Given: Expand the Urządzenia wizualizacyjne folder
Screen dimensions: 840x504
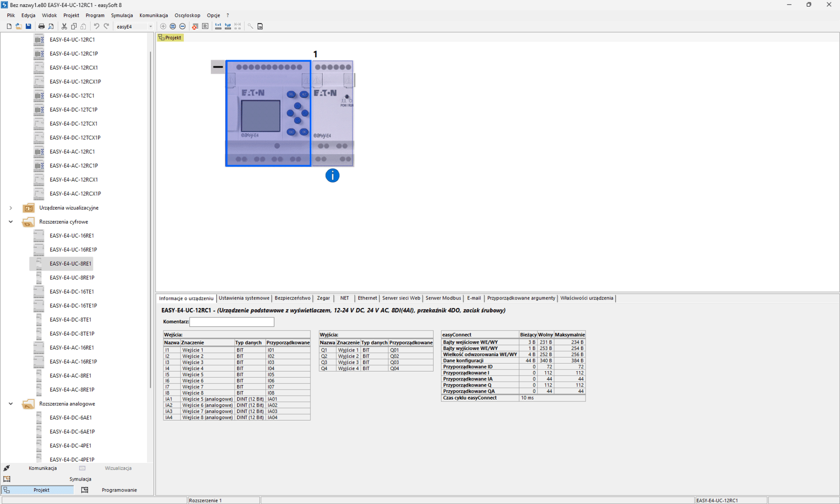Looking at the screenshot, I should (x=11, y=208).
